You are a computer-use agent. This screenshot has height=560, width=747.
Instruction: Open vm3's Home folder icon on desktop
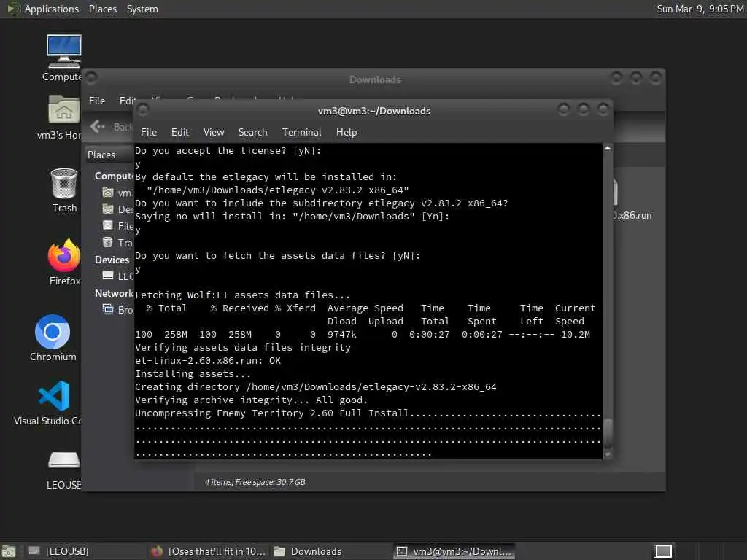[64, 109]
